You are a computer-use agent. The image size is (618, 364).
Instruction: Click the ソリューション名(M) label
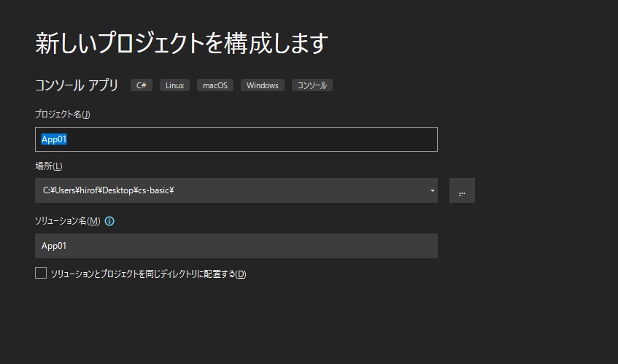tap(67, 221)
